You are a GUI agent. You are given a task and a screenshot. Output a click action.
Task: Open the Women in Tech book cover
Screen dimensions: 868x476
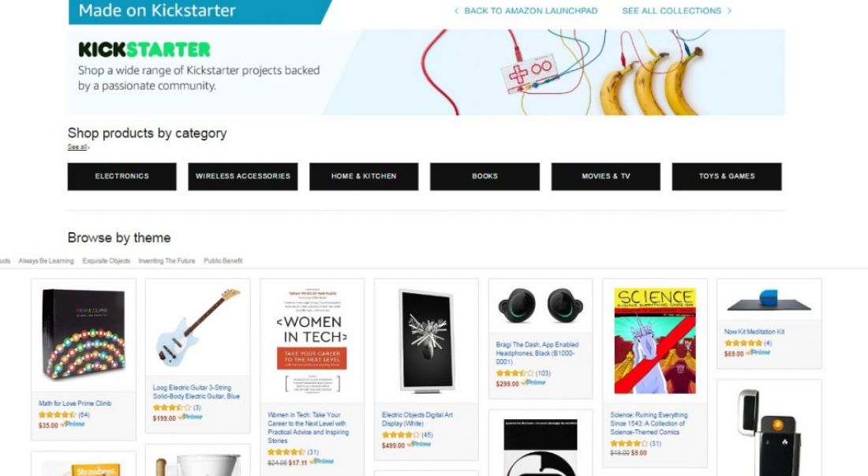[312, 341]
